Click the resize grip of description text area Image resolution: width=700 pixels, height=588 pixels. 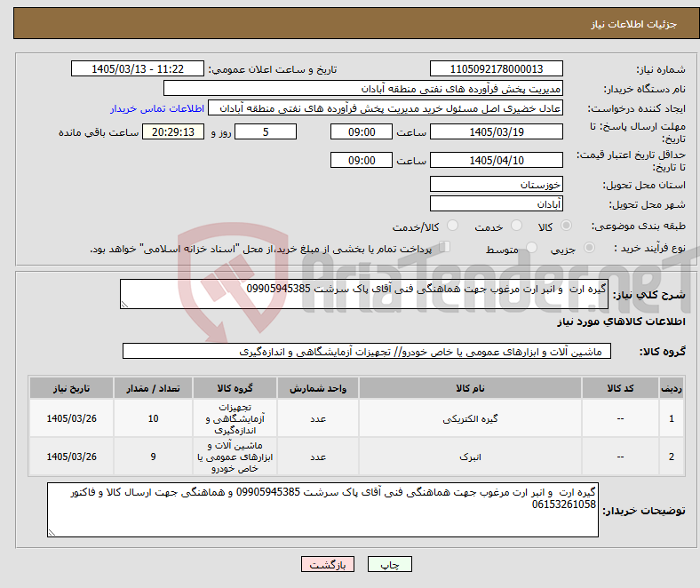[x=124, y=305]
